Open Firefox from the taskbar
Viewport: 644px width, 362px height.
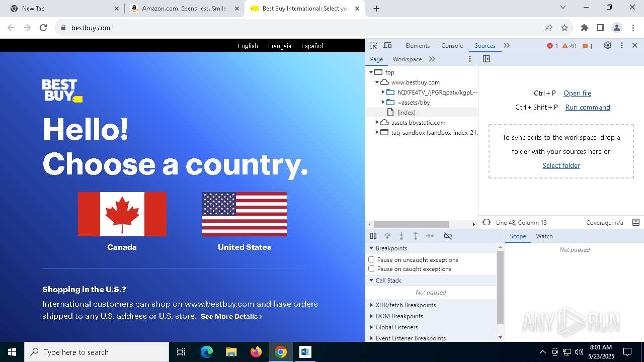tap(256, 352)
